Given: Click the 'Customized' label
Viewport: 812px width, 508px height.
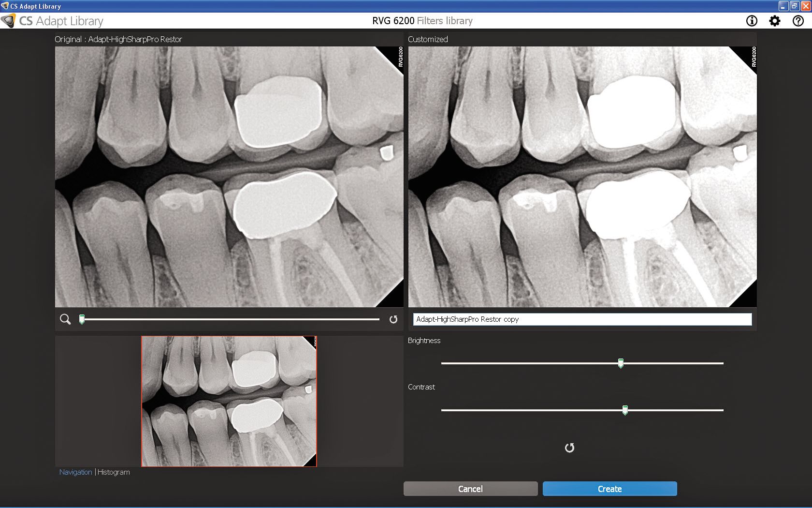Looking at the screenshot, I should 428,39.
